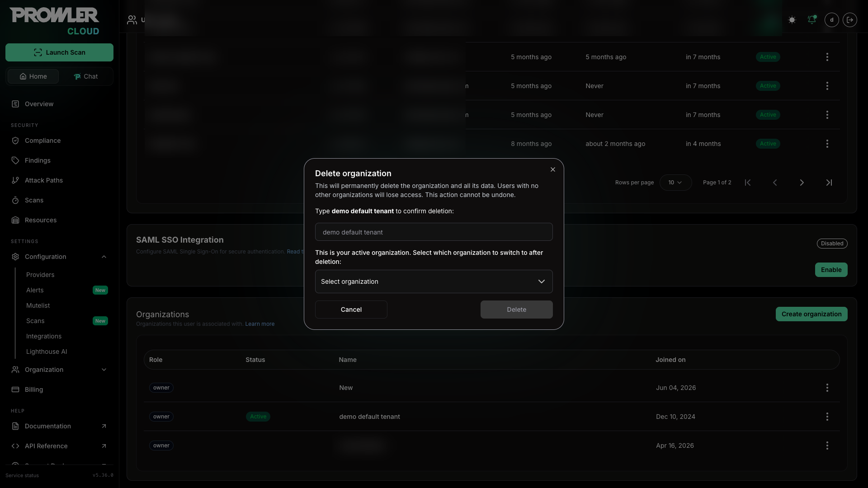Go to the next page icon
The width and height of the screenshot is (868, 488).
[802, 183]
